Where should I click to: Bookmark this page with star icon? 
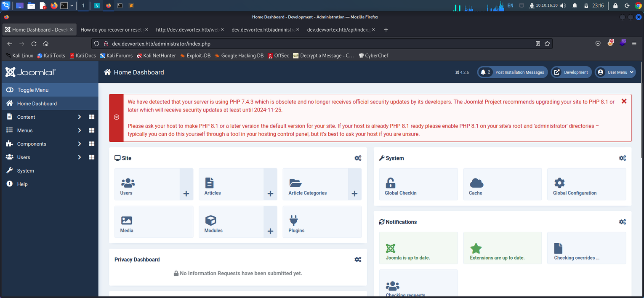coord(547,44)
